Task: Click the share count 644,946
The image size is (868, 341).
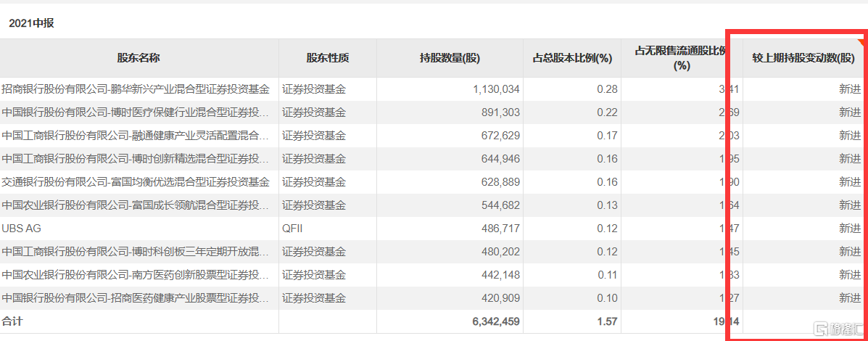Action: 502,159
